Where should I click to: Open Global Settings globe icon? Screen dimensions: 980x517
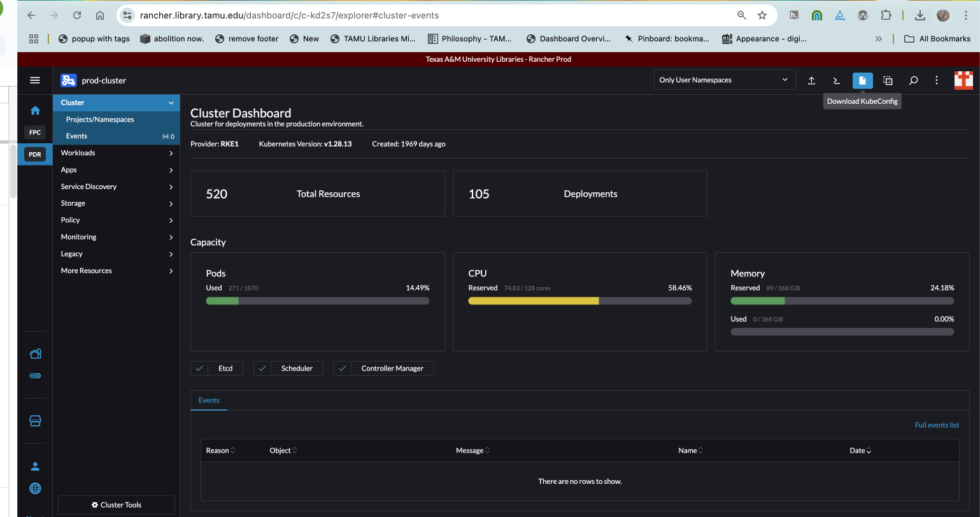coord(35,488)
